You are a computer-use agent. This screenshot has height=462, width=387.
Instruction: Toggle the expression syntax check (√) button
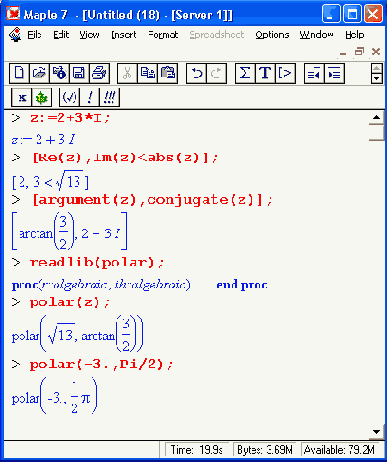pyautogui.click(x=70, y=97)
